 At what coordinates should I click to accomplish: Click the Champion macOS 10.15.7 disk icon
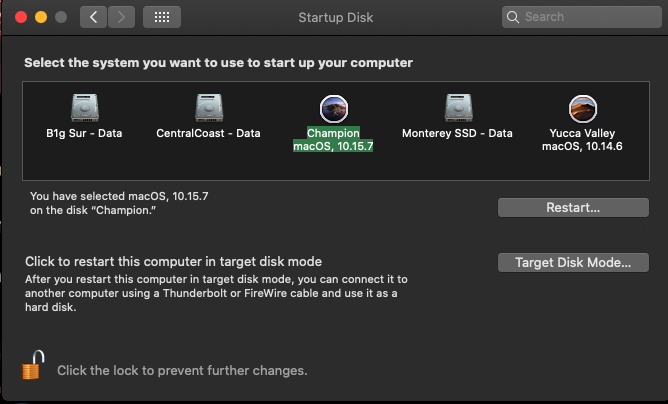coord(333,108)
